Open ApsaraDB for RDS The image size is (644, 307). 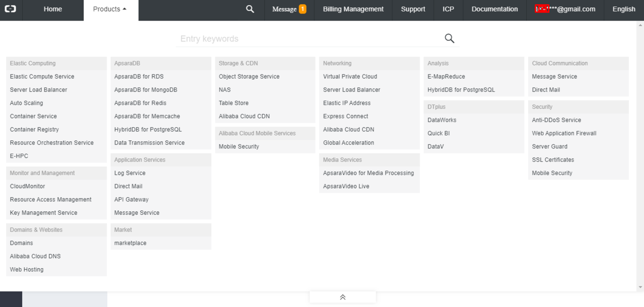[139, 76]
